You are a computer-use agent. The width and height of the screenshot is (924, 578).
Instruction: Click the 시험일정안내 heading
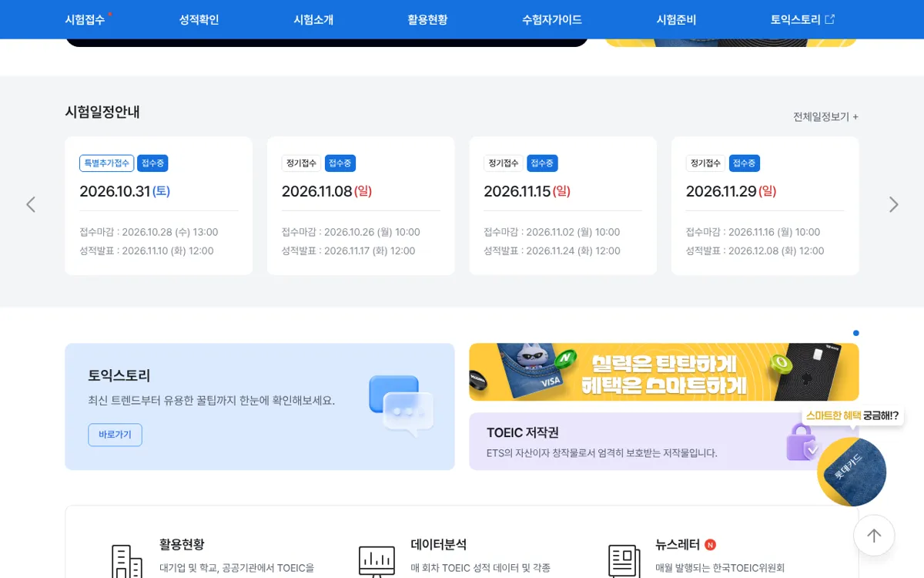[x=102, y=112]
